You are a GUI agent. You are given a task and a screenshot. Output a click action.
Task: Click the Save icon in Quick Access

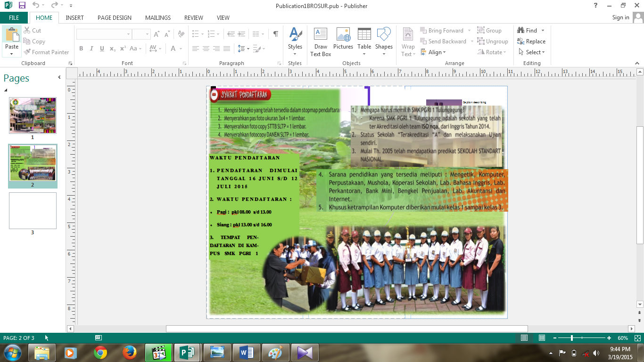point(22,6)
